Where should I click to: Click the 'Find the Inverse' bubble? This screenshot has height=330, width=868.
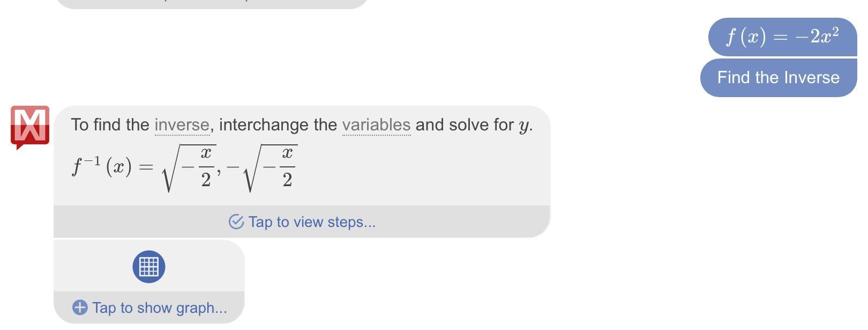[x=778, y=77]
